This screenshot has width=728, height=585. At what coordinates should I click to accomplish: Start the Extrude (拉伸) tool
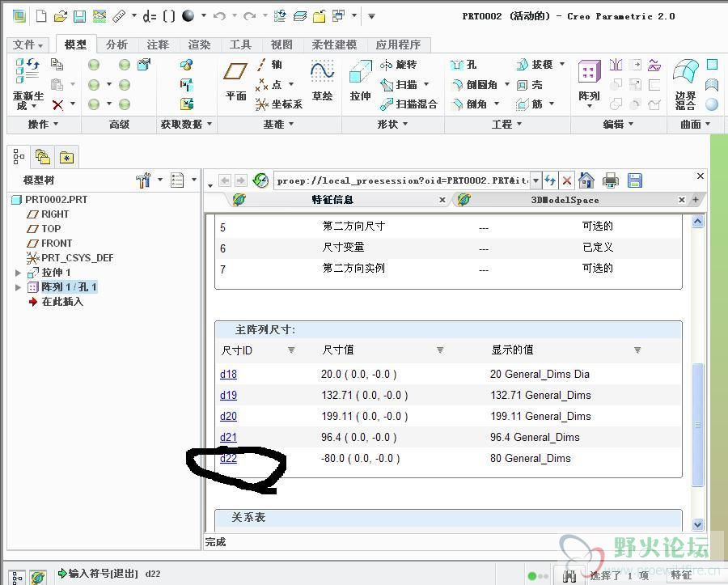(360, 80)
